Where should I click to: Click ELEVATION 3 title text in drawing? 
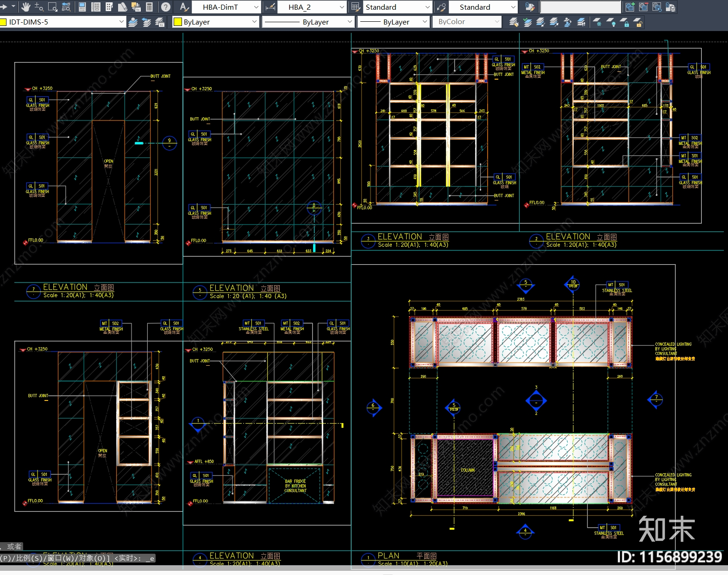413,237
